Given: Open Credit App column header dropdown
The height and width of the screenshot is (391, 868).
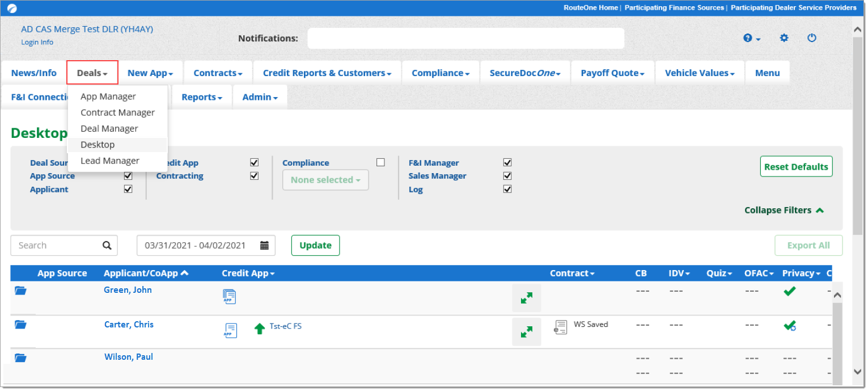Looking at the screenshot, I should (x=248, y=273).
